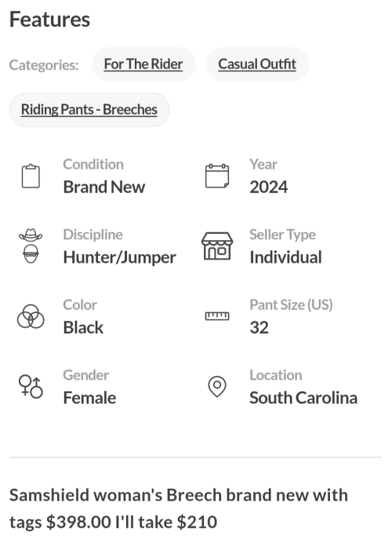
Task: Open Riding Pants - Breeches category
Action: [89, 110]
